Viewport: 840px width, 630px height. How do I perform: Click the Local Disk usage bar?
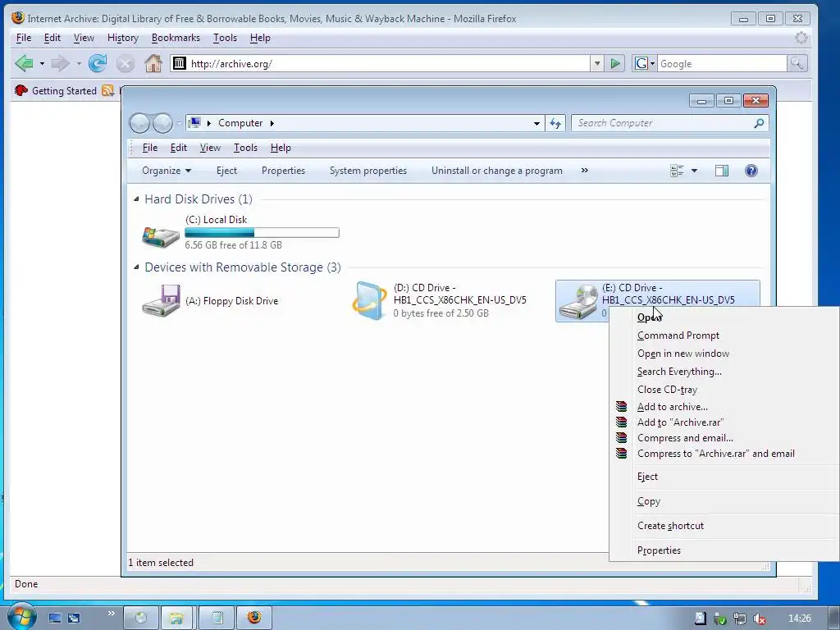point(262,232)
